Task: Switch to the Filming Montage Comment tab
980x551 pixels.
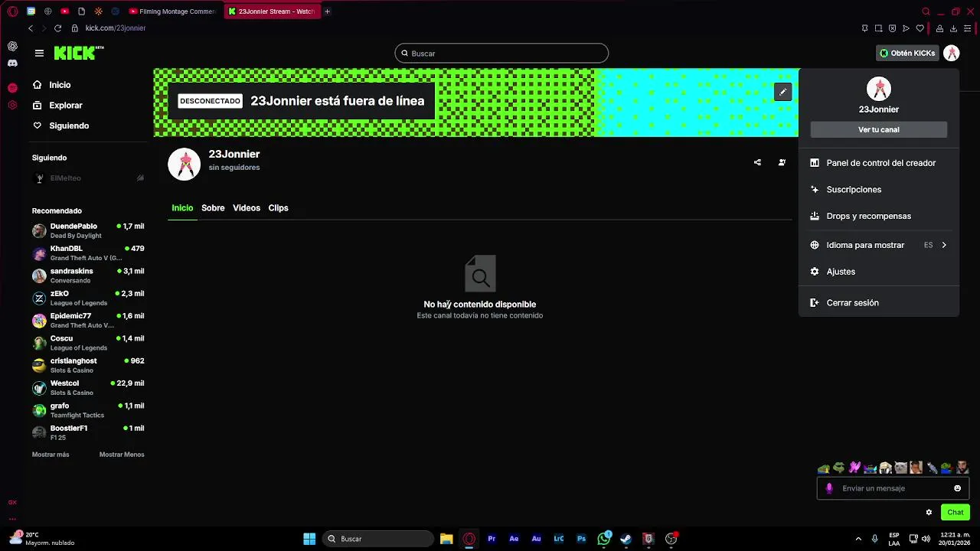Action: 172,11
